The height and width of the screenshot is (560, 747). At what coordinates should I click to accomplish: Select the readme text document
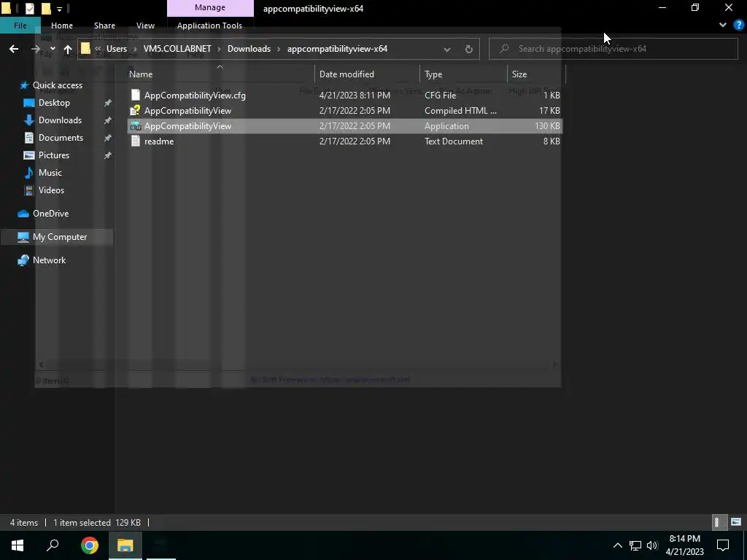(344, 141)
